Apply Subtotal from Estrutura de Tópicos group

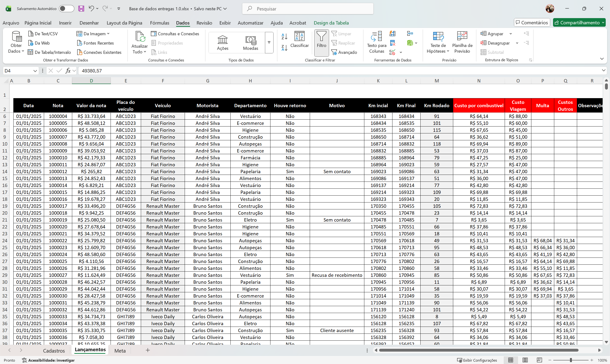point(496,52)
